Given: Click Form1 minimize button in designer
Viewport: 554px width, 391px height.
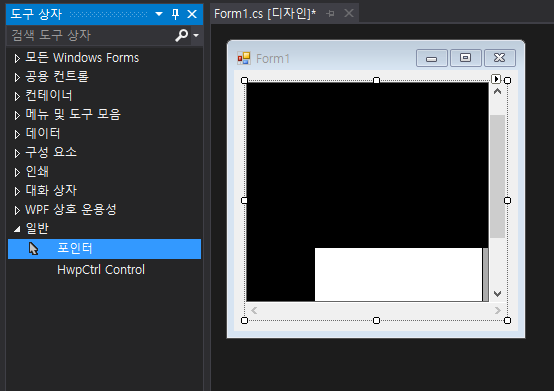Looking at the screenshot, I should (x=432, y=58).
